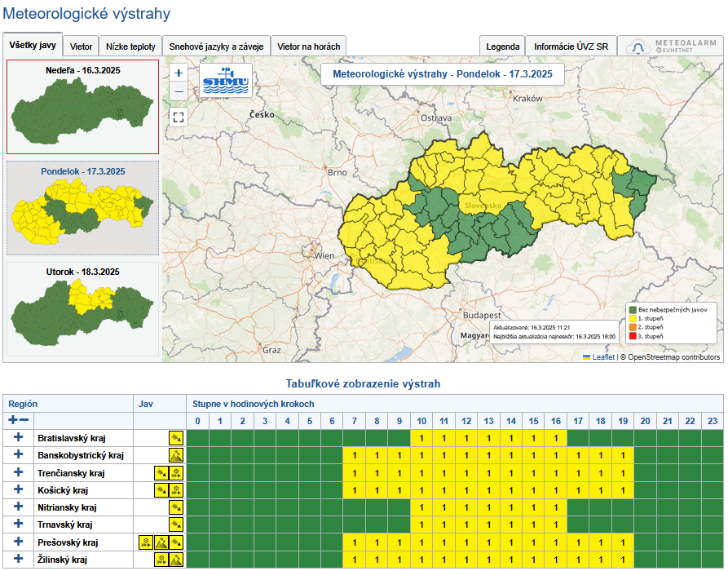728x571 pixels.
Task: Expand the Košický kraj row
Action: click(x=19, y=489)
